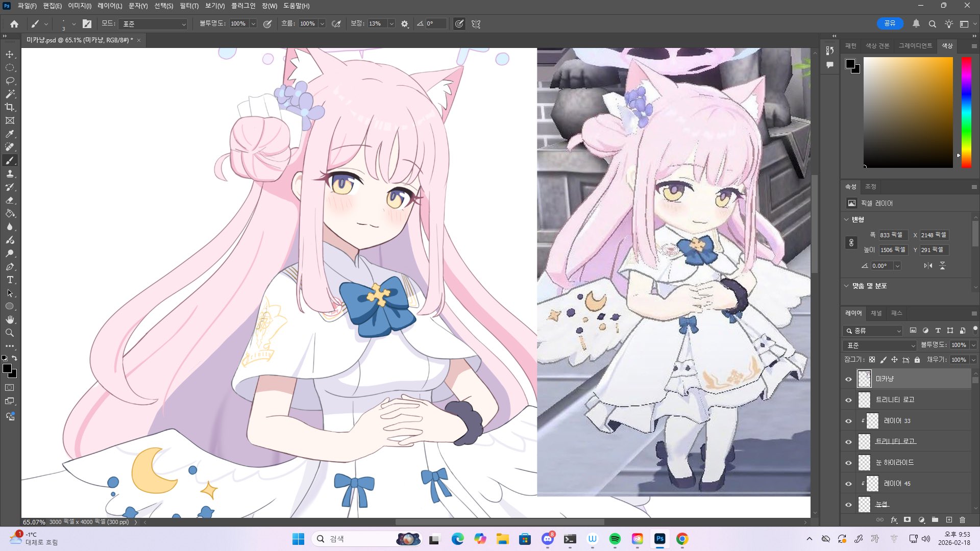
Task: Click the blue 공유 share button
Action: [890, 23]
